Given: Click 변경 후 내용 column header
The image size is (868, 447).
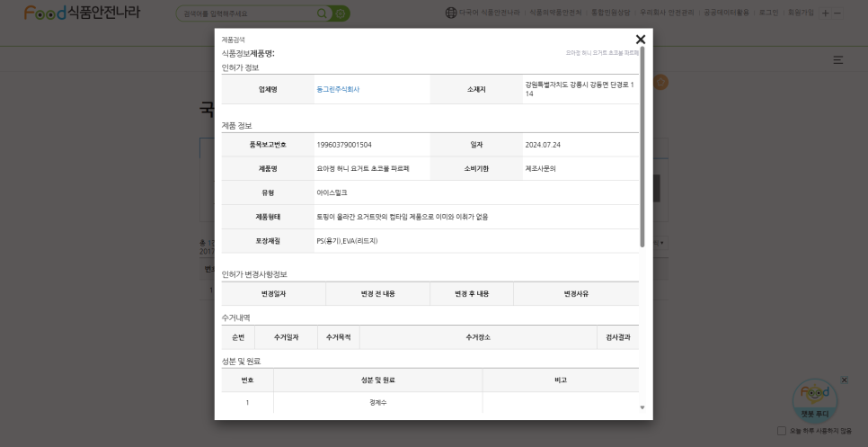Looking at the screenshot, I should pyautogui.click(x=472, y=294).
